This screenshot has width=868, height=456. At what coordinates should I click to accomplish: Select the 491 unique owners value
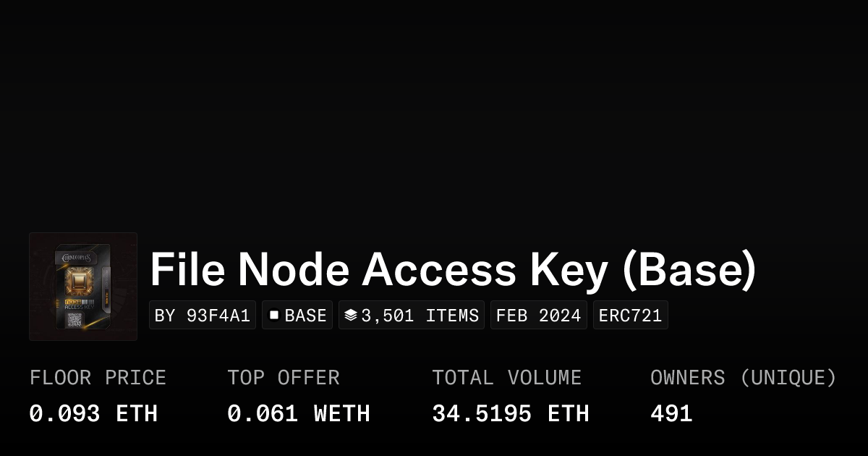click(x=671, y=414)
